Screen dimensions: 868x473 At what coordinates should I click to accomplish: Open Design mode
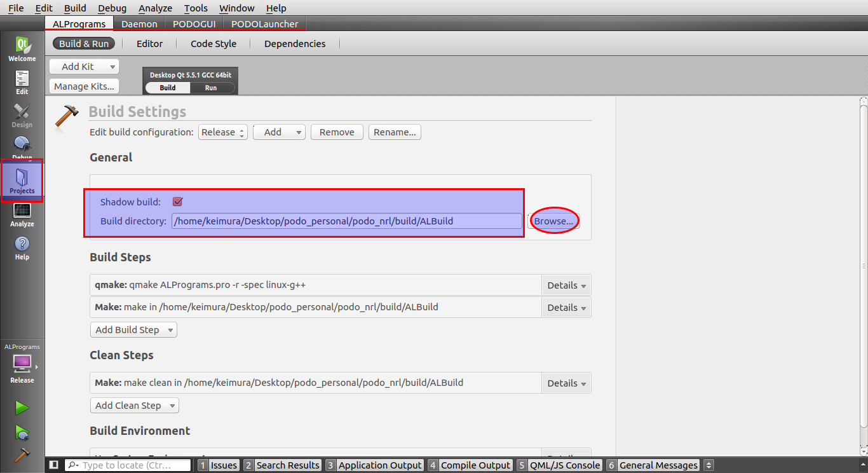22,116
